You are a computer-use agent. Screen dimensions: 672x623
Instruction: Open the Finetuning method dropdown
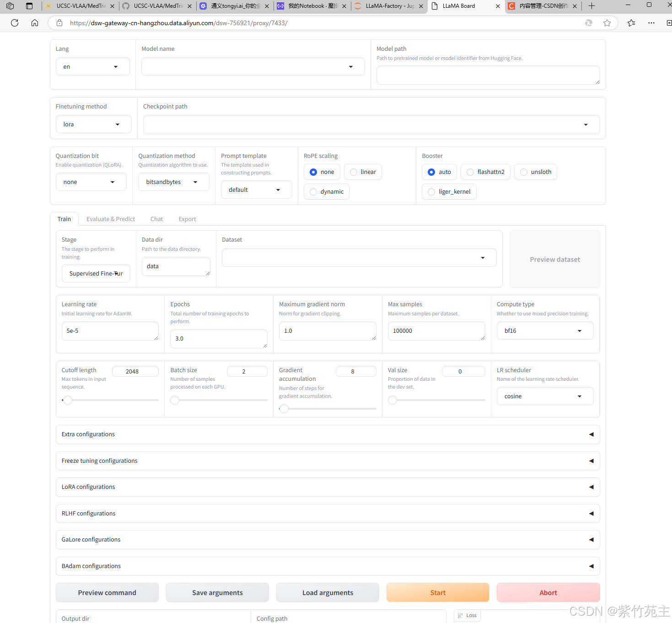coord(94,125)
